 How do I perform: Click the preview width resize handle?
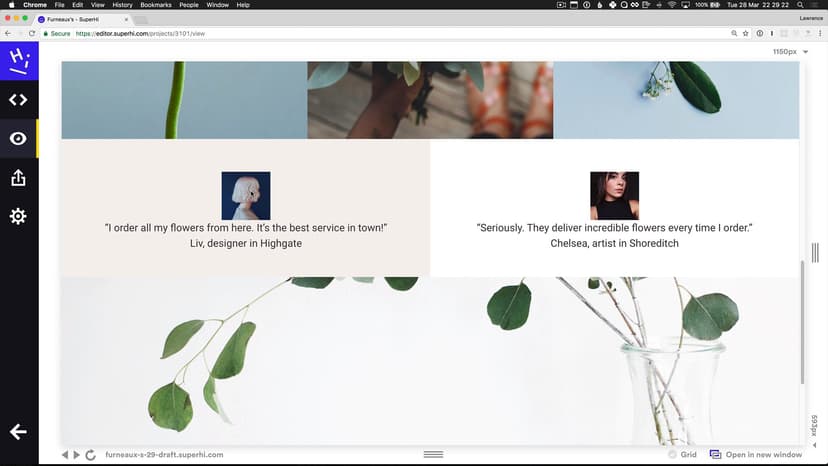coord(815,252)
